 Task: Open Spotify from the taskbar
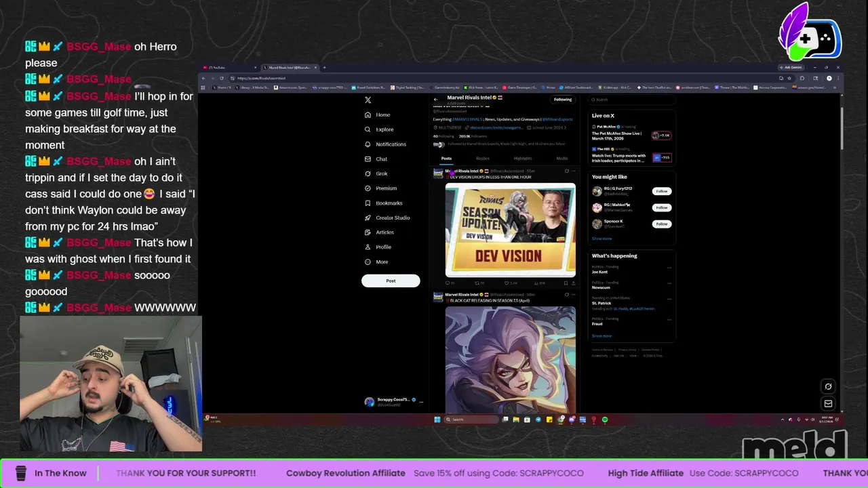click(x=605, y=420)
